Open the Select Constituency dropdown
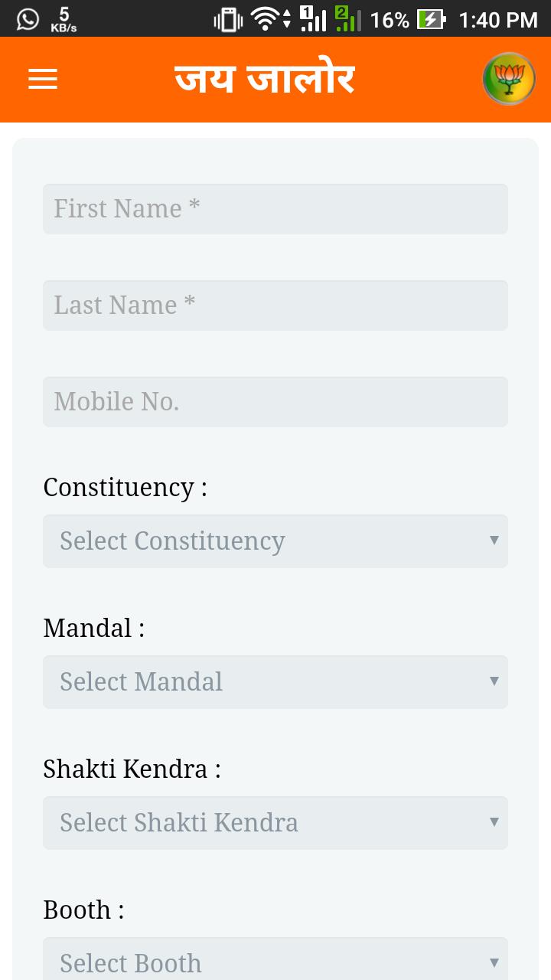The image size is (551, 980). point(275,541)
